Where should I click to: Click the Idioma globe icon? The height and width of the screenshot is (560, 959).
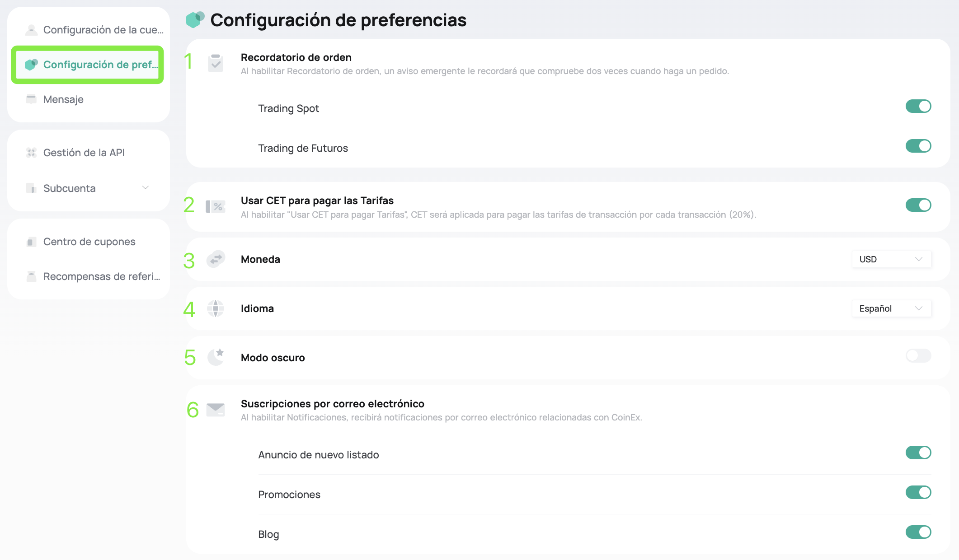pyautogui.click(x=216, y=308)
